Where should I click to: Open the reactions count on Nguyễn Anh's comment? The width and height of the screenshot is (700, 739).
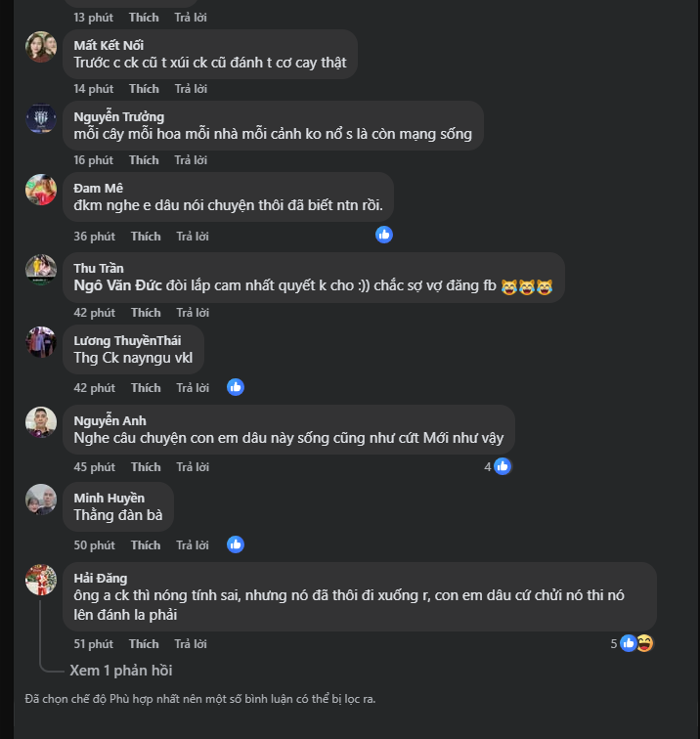498,466
